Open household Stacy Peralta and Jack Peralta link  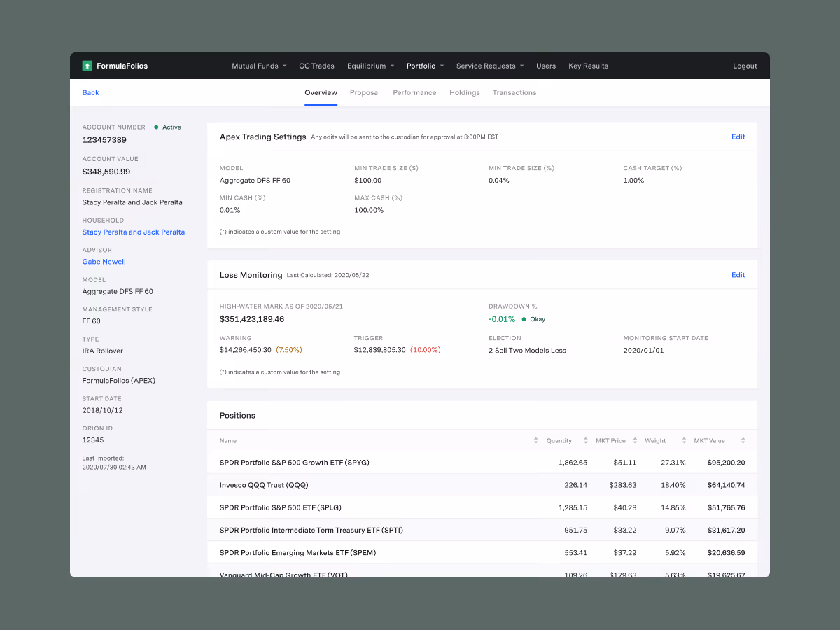click(x=134, y=232)
